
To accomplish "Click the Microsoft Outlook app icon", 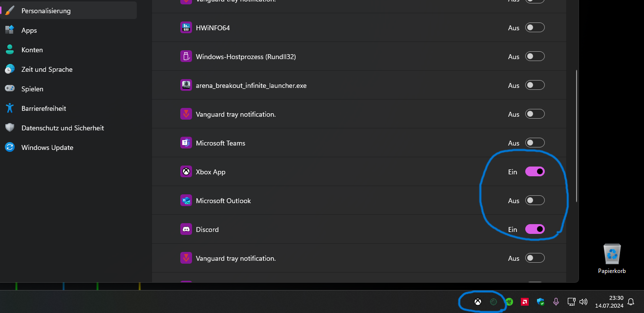I will coord(186,200).
